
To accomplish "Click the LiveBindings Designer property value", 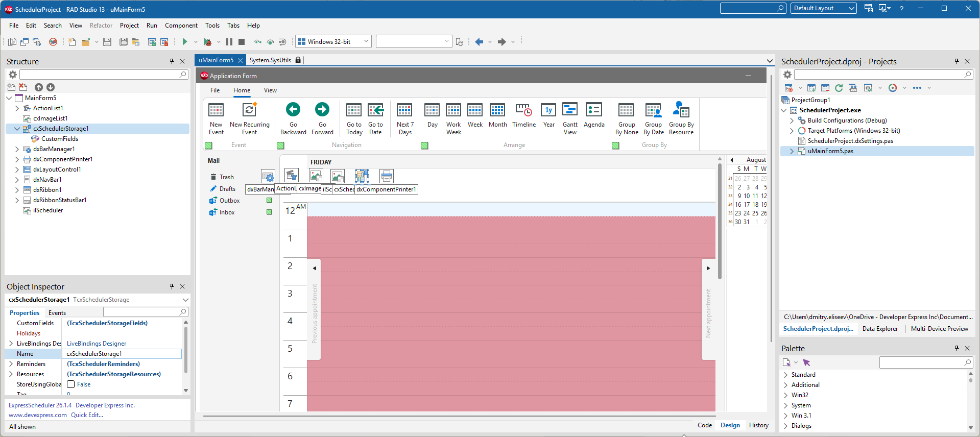I will point(97,344).
